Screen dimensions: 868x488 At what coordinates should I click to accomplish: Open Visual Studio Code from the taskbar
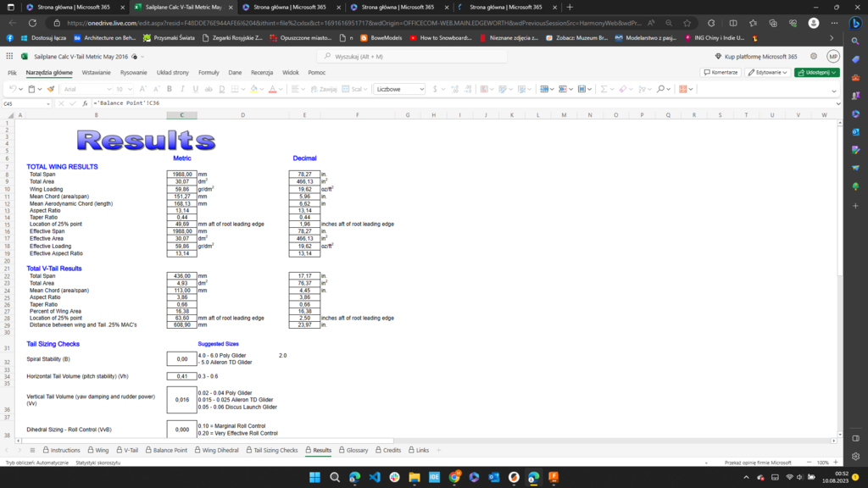[x=375, y=478]
